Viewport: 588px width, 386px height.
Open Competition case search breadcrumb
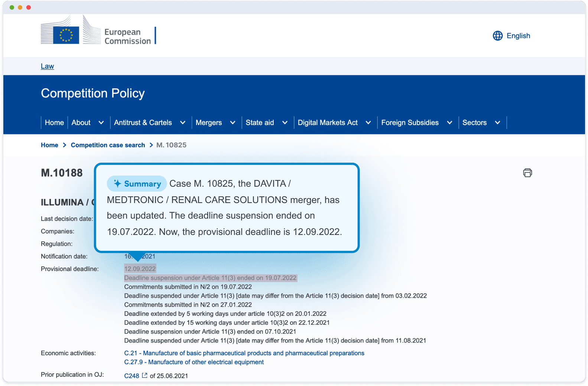click(x=108, y=145)
